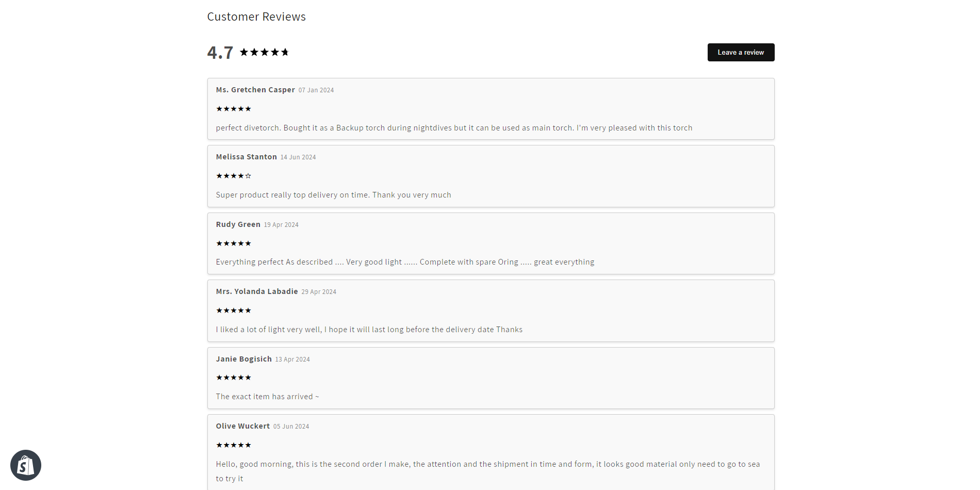This screenshot has height=490, width=980.
Task: Click the 07 Jan 2024 review date
Action: click(316, 90)
